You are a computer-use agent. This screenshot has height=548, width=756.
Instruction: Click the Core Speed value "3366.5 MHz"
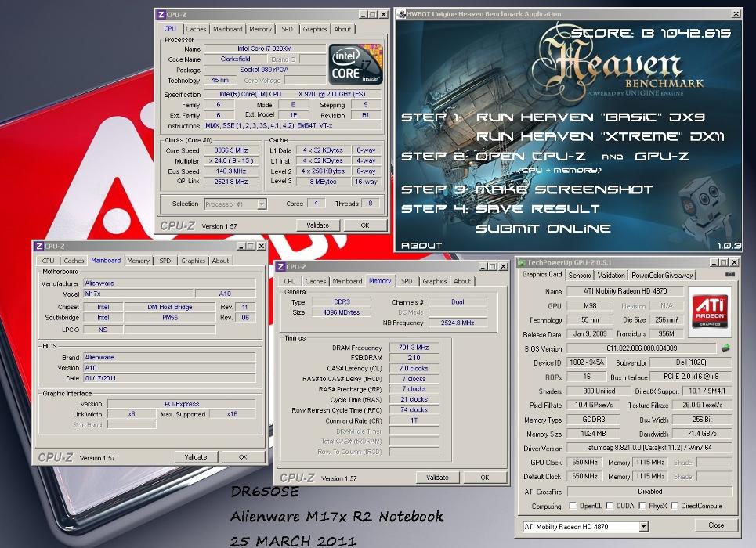click(231, 150)
